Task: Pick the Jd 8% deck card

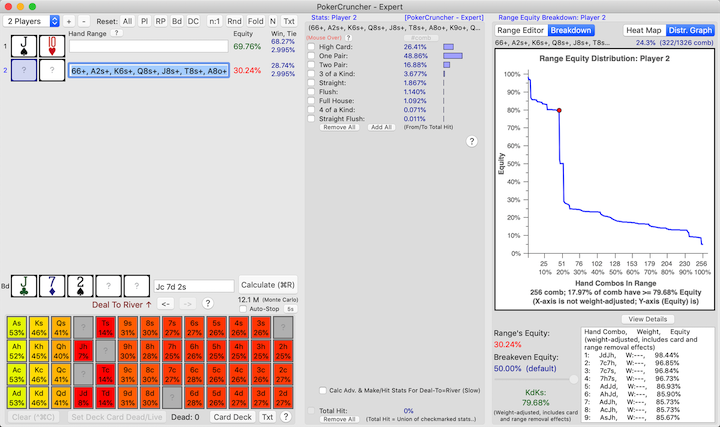Action: click(x=83, y=398)
